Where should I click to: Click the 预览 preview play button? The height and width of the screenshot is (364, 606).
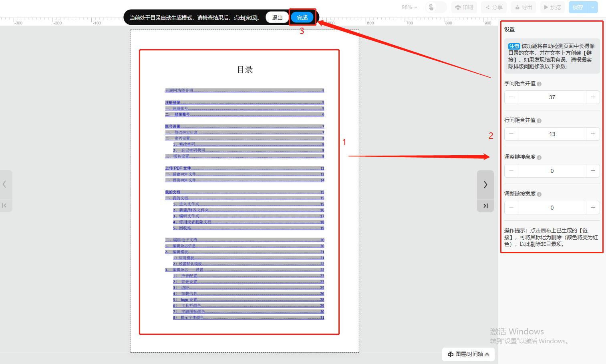point(552,7)
